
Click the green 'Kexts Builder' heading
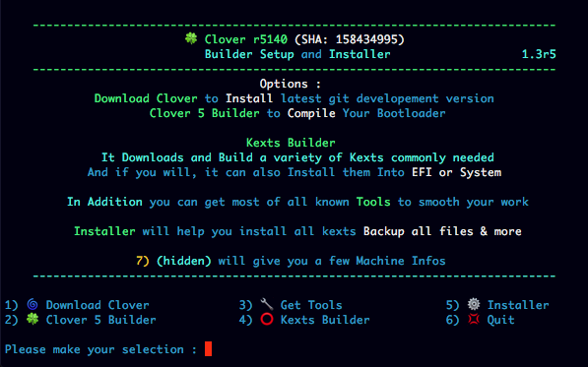tap(291, 143)
